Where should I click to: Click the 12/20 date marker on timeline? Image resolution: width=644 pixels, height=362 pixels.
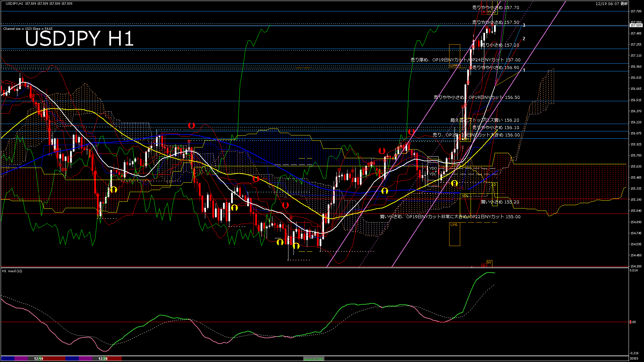(103, 359)
